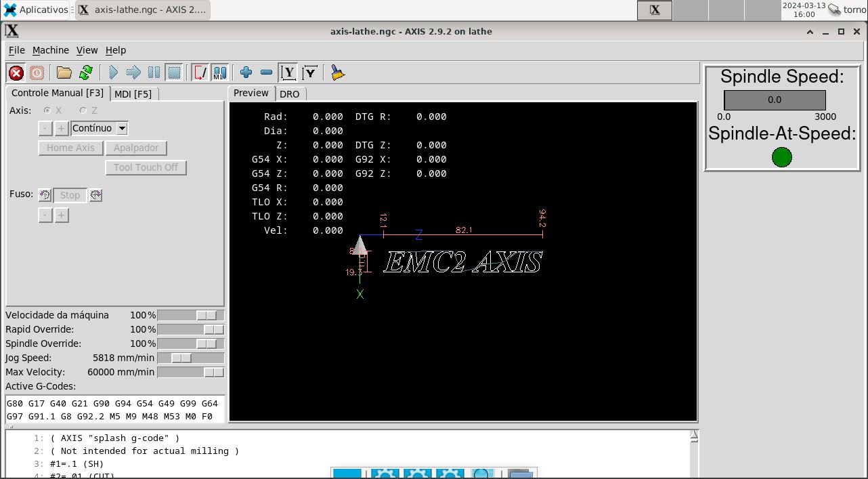
Task: Adjust the Jog Speed slider
Action: click(x=190, y=358)
